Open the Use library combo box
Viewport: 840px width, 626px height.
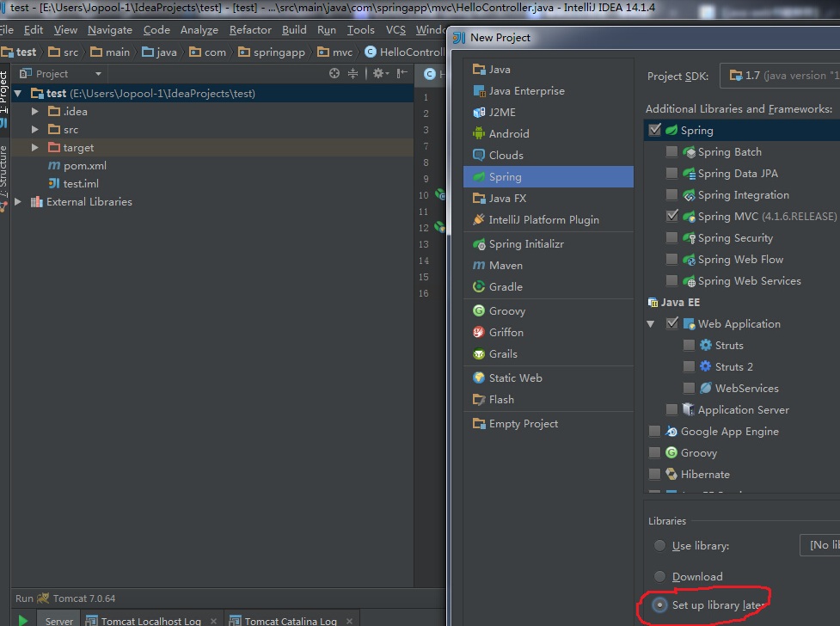819,545
